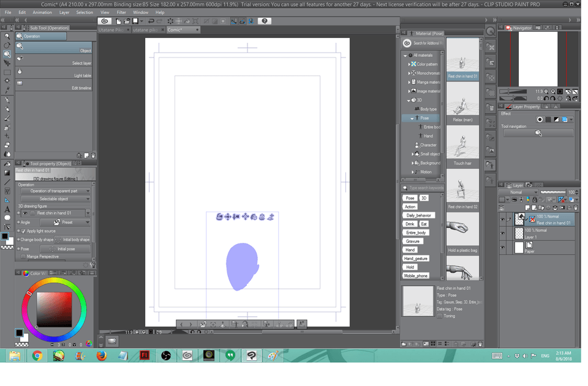Click inside the color wheel square
The image size is (588, 386).
tap(55, 309)
